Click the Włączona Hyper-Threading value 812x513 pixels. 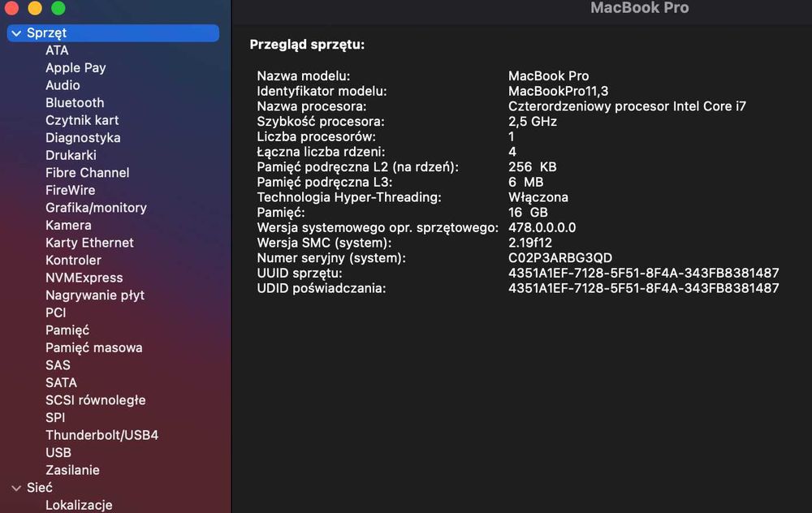click(x=538, y=197)
